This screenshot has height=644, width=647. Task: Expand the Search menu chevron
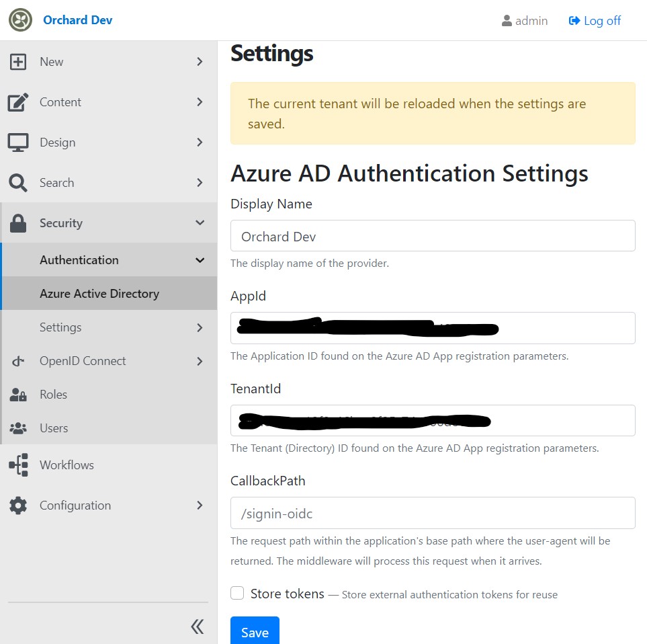point(200,182)
